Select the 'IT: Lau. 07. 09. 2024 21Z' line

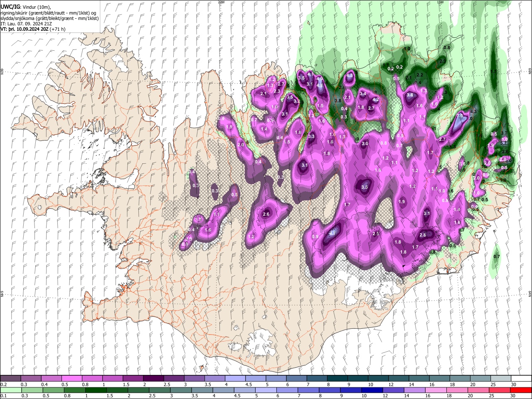[x=26, y=24]
